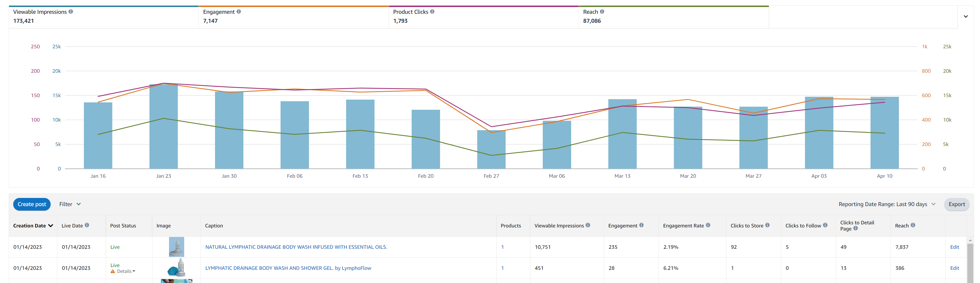The height and width of the screenshot is (283, 980).
Task: Click the Mar 06 x-axis label
Action: (x=557, y=176)
